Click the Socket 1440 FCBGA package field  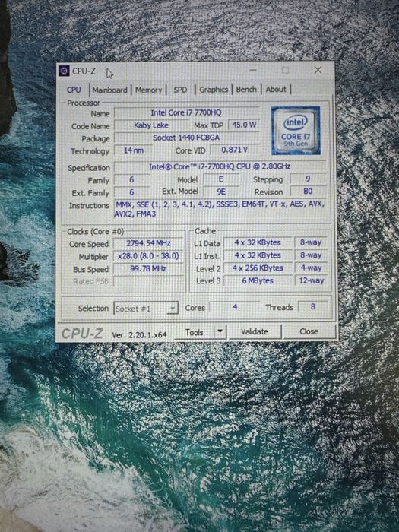click(186, 138)
